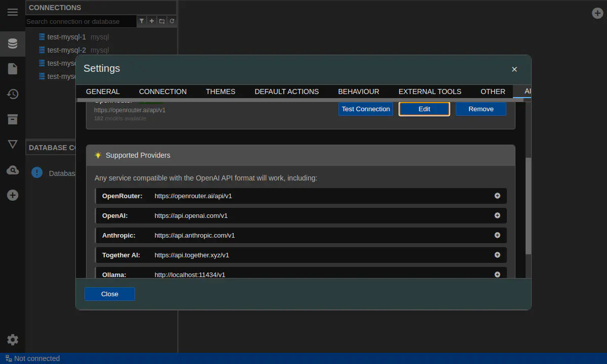Click the search connection input field
This screenshot has height=364, width=607.
tap(81, 21)
